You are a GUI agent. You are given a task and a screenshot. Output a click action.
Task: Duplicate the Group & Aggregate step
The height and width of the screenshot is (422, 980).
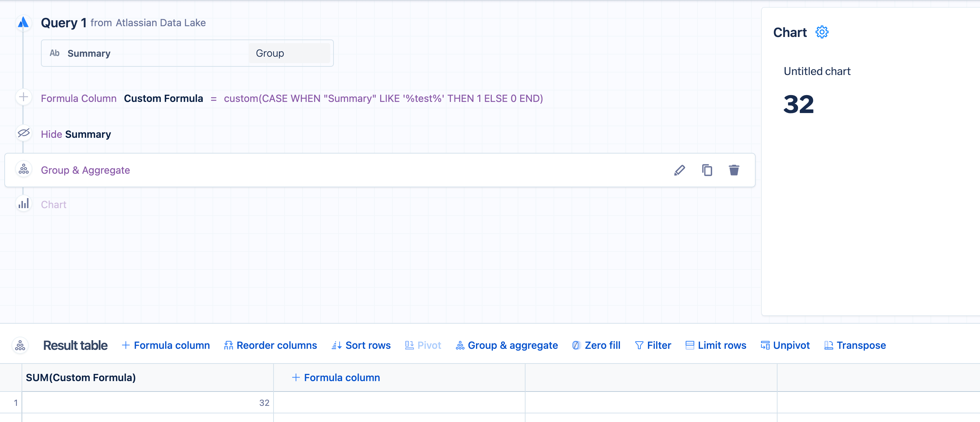[707, 170]
